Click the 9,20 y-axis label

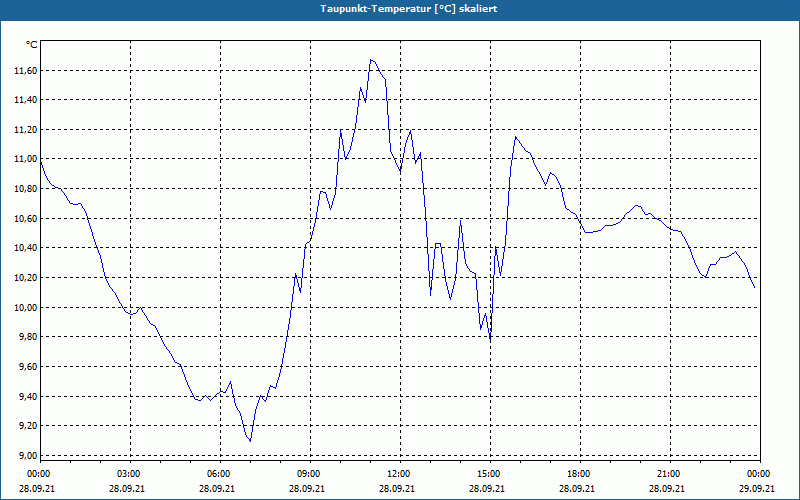[x=28, y=426]
